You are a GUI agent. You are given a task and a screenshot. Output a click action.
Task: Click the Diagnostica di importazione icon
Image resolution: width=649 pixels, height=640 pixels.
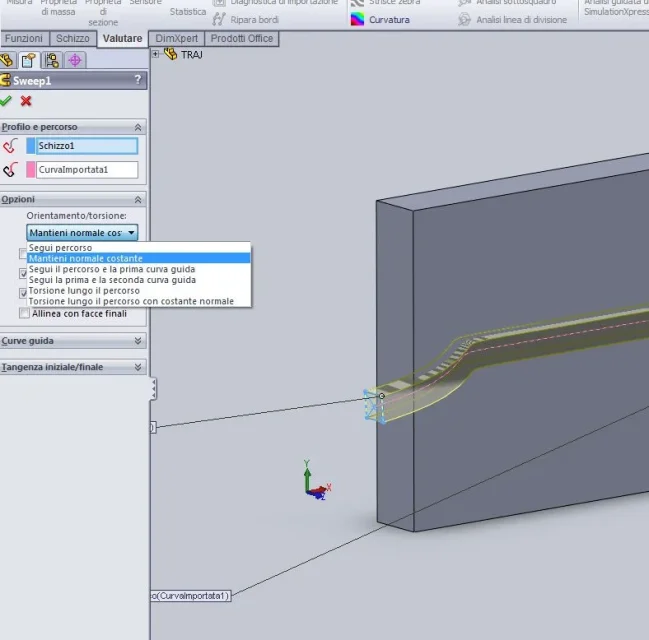coord(219,3)
